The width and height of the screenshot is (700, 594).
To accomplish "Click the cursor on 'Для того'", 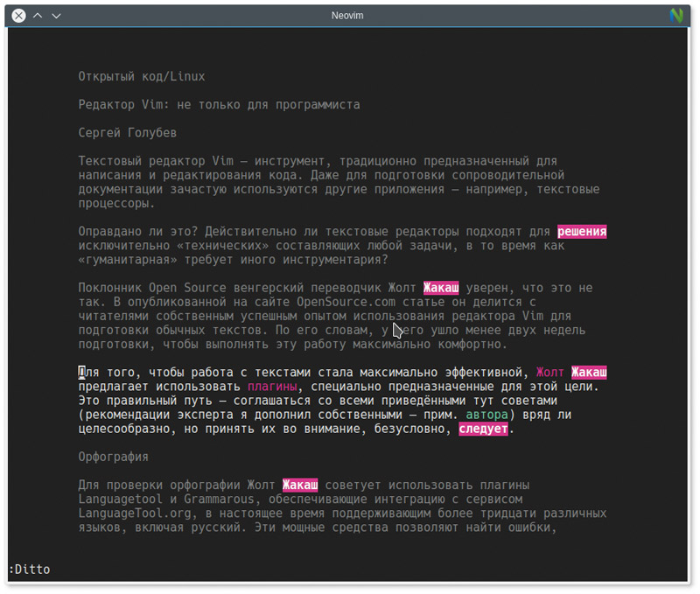I will [81, 372].
